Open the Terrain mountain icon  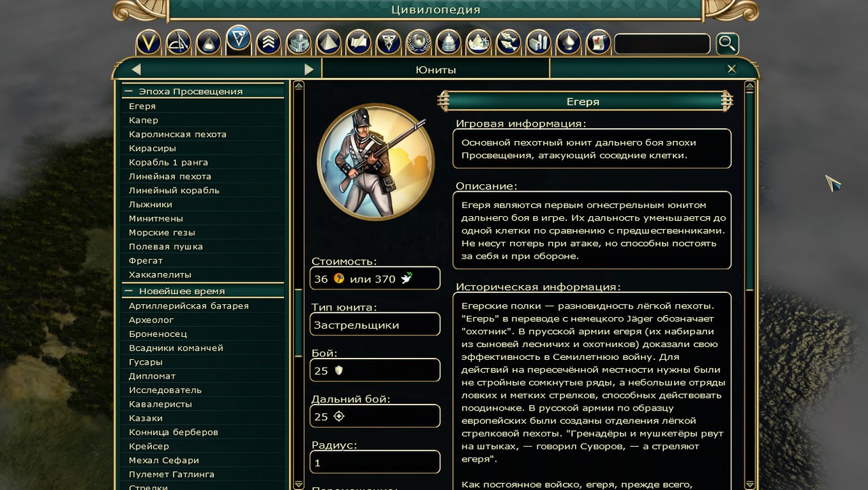tap(478, 43)
